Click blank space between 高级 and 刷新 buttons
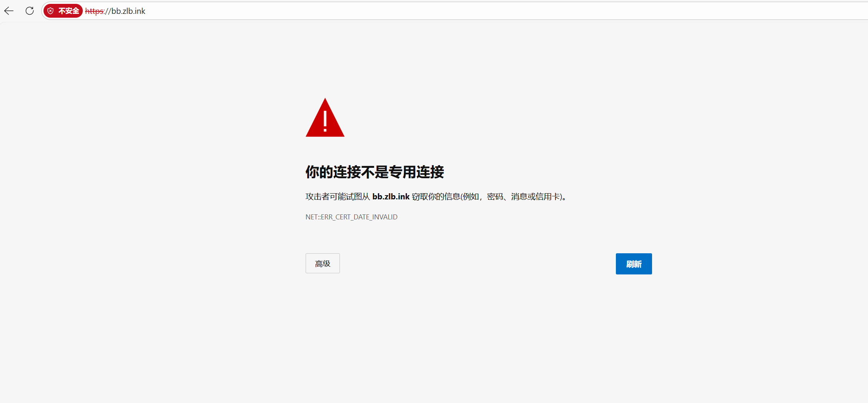Viewport: 868px width, 403px height. tap(477, 264)
